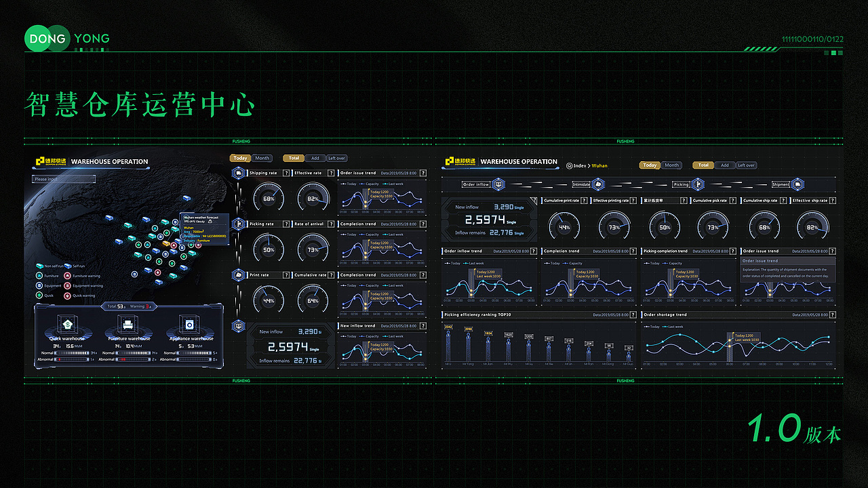Click the Quick warning legend icon
868x488 pixels.
[67, 296]
